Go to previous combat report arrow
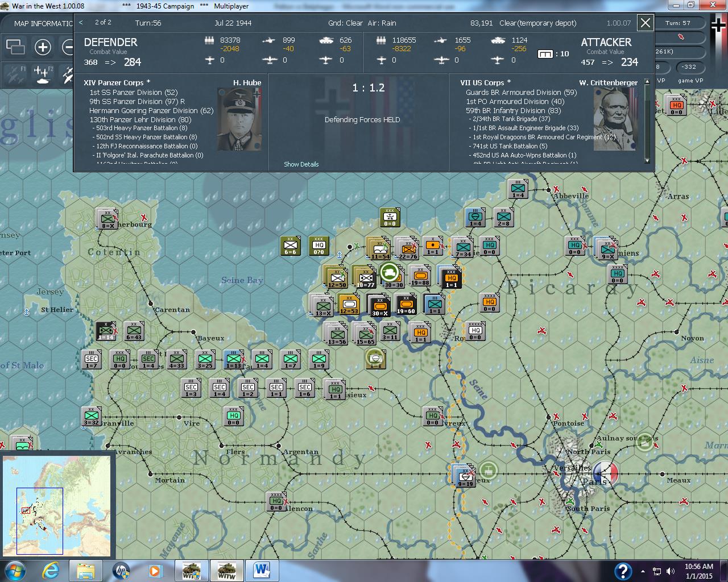 pos(81,23)
